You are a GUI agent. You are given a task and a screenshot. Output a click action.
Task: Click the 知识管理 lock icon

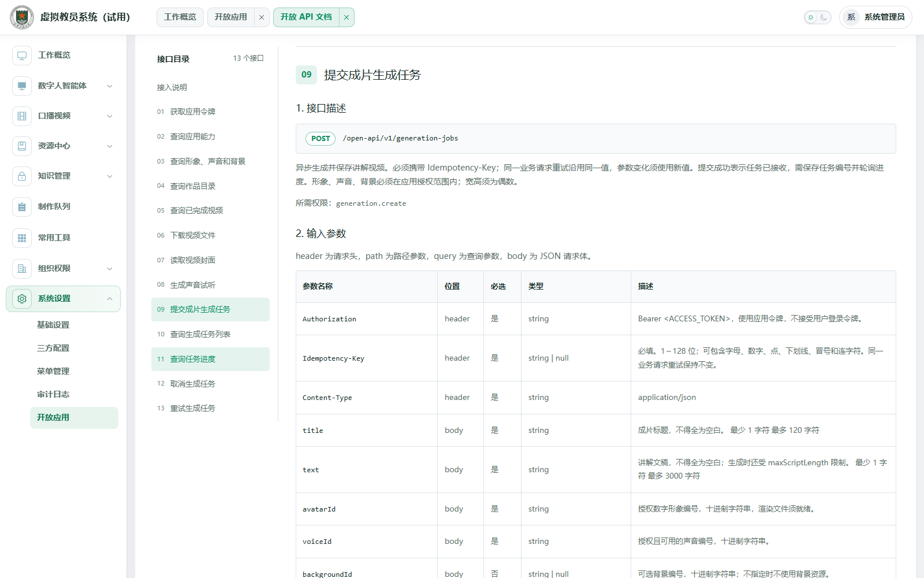(22, 176)
